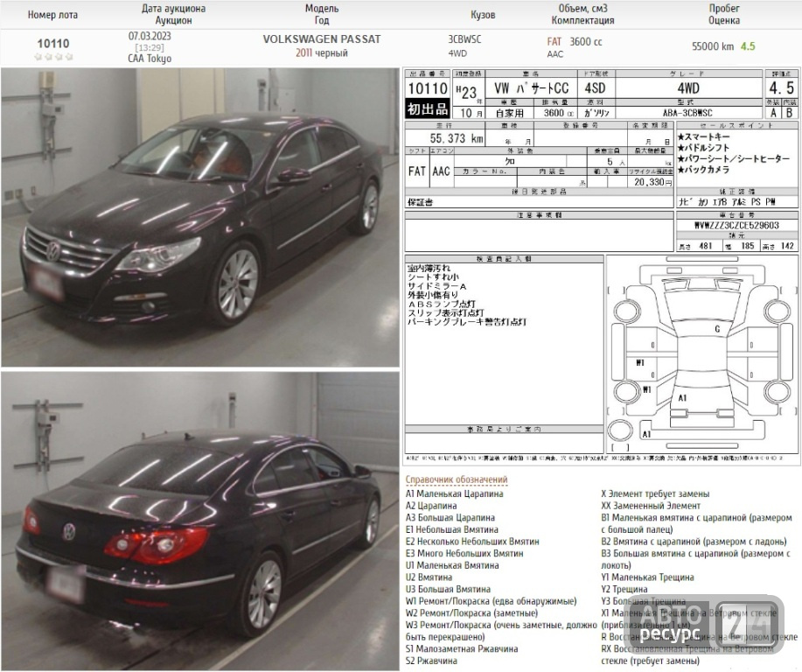The image size is (802, 672).
Task: Click legend entry U3 Большая Вмятина
Action: [x=448, y=590]
